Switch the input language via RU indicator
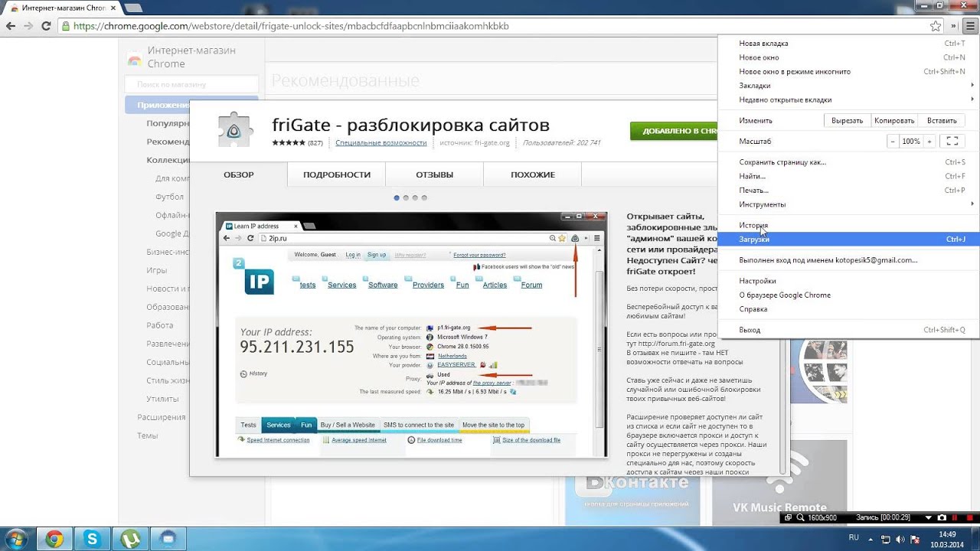This screenshot has width=980, height=551. pos(854,538)
